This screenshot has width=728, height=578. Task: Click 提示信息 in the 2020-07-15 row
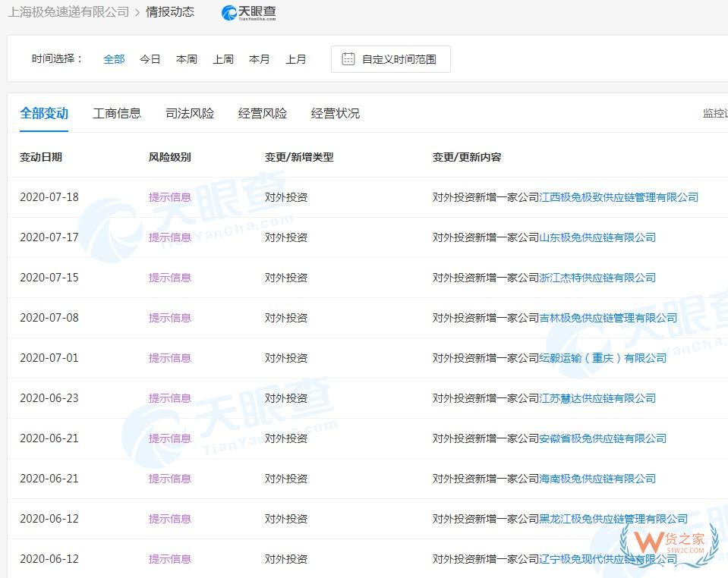pos(170,278)
